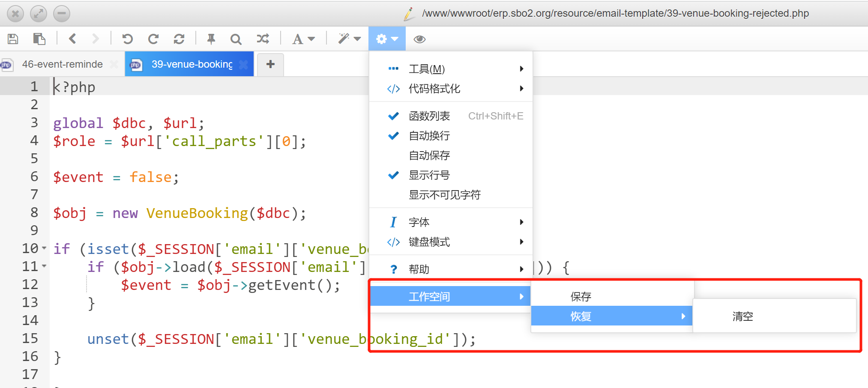Image resolution: width=868 pixels, height=388 pixels.
Task: Undo the last edit
Action: (127, 39)
